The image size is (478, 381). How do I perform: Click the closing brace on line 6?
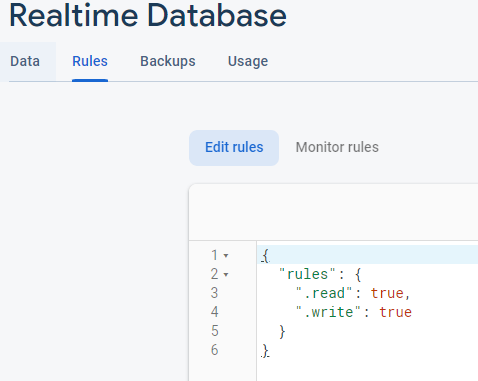point(265,351)
